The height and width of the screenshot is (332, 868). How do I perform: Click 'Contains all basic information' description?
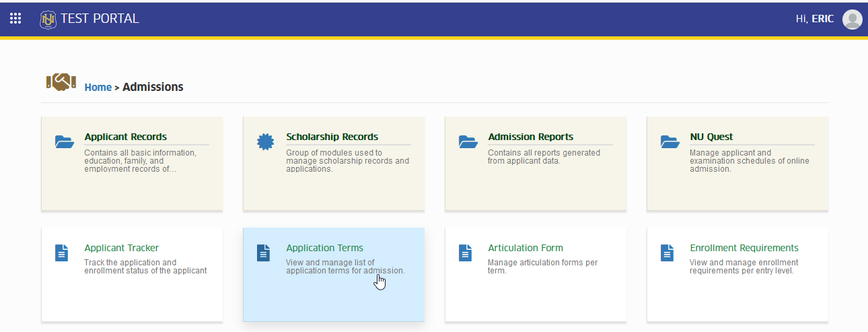coord(140,161)
